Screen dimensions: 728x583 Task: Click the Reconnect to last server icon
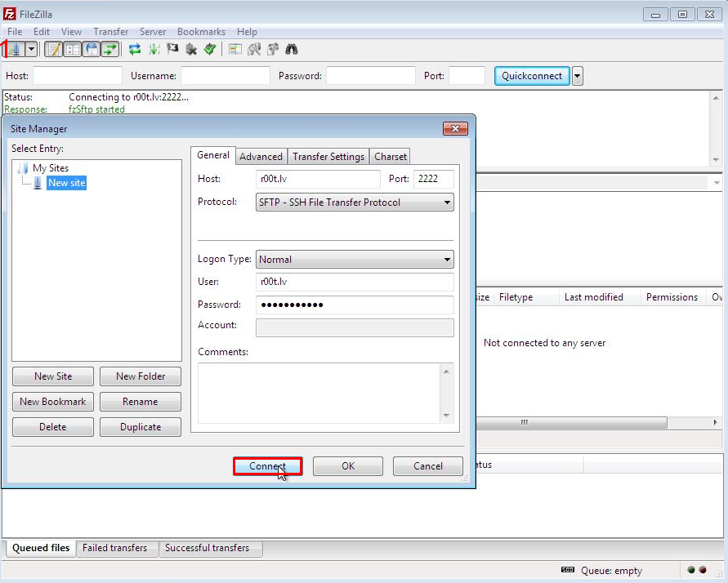coord(210,49)
